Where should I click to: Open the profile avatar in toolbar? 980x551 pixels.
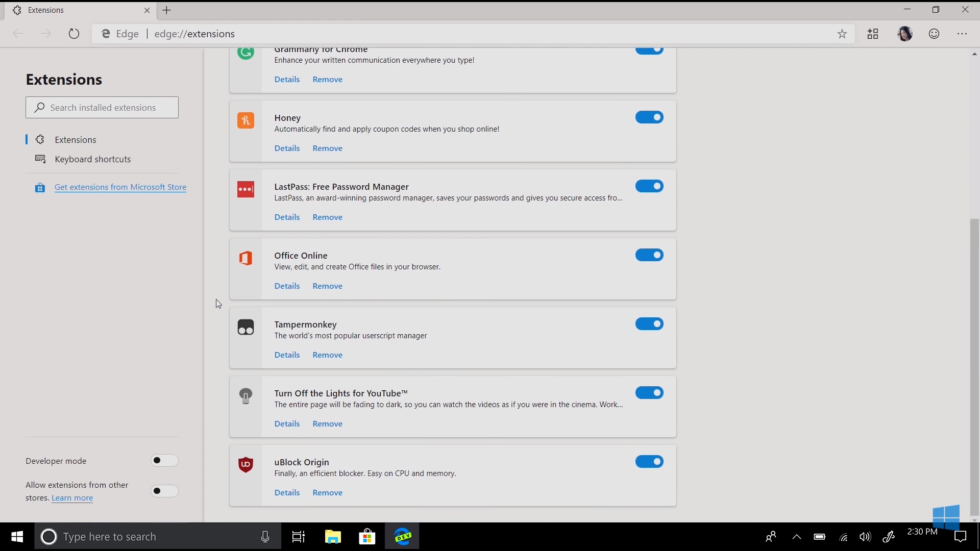pyautogui.click(x=904, y=34)
